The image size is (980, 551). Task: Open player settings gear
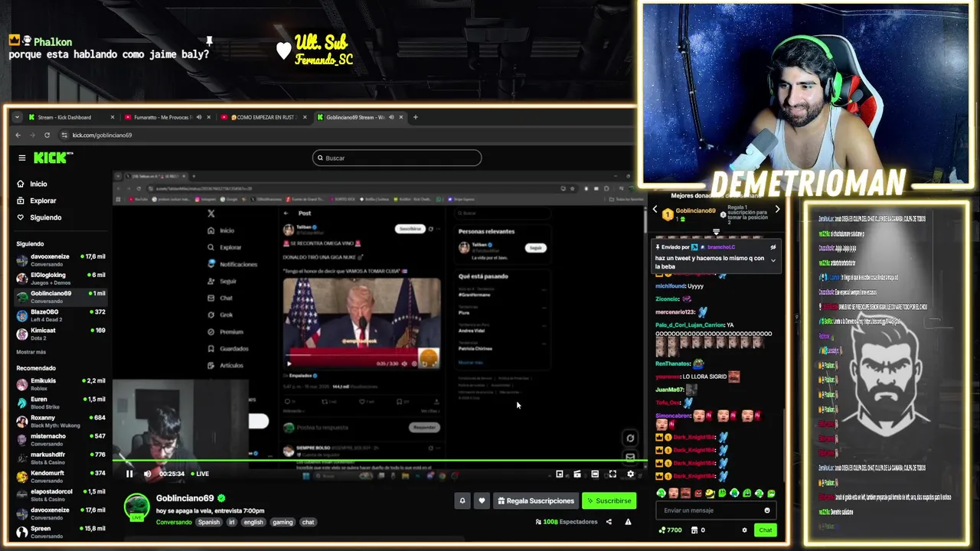pyautogui.click(x=630, y=474)
